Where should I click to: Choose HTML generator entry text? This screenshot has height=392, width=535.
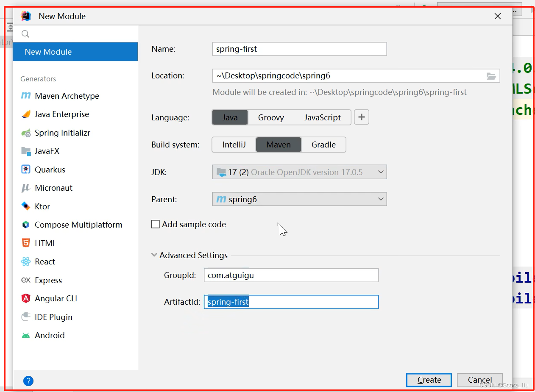[x=45, y=243]
